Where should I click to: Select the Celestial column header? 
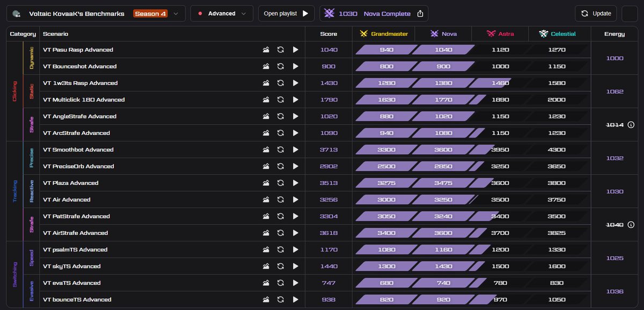(x=559, y=34)
